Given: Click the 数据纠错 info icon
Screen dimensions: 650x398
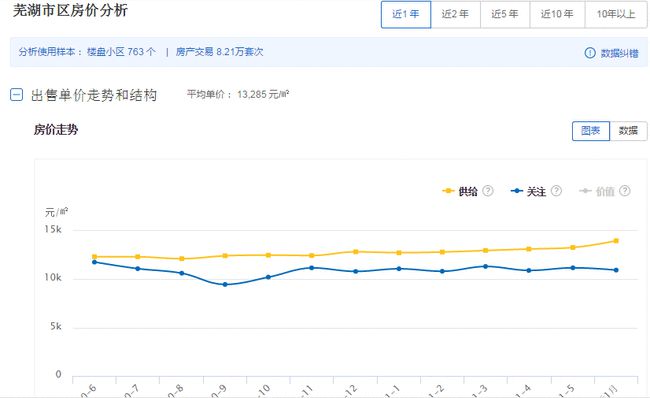Looking at the screenshot, I should pyautogui.click(x=589, y=53).
